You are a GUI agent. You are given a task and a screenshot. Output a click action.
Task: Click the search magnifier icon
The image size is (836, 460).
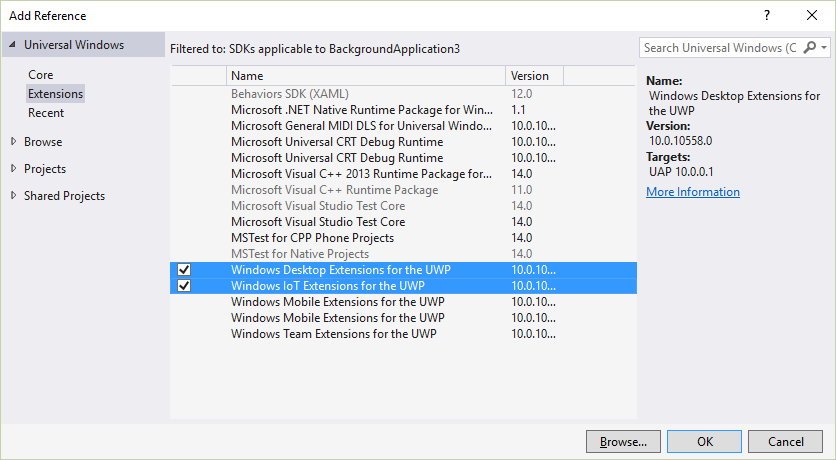(x=809, y=47)
